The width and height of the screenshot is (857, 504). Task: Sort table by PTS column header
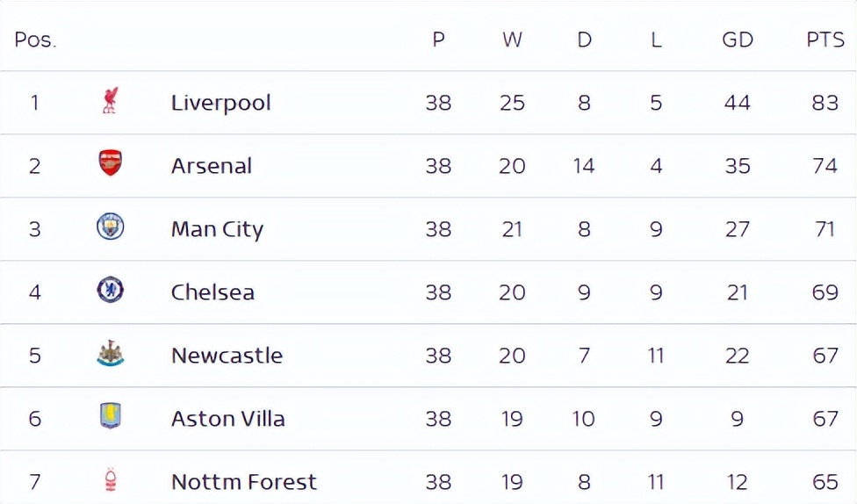pos(825,40)
